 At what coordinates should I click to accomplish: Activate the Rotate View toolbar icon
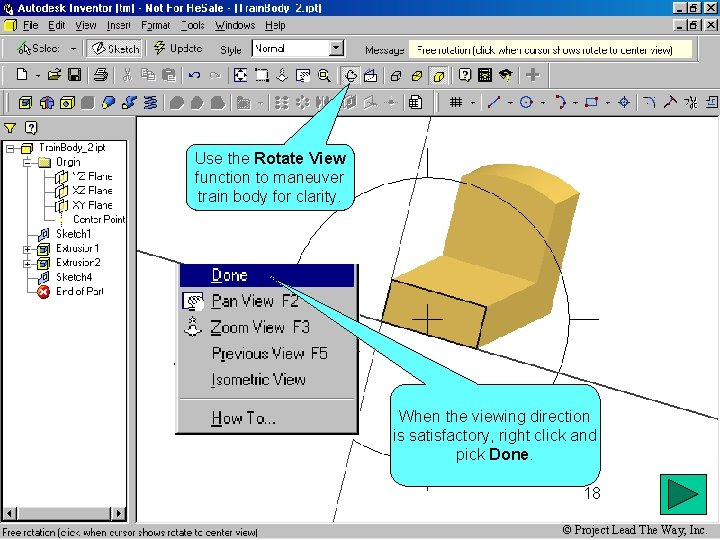pyautogui.click(x=351, y=75)
